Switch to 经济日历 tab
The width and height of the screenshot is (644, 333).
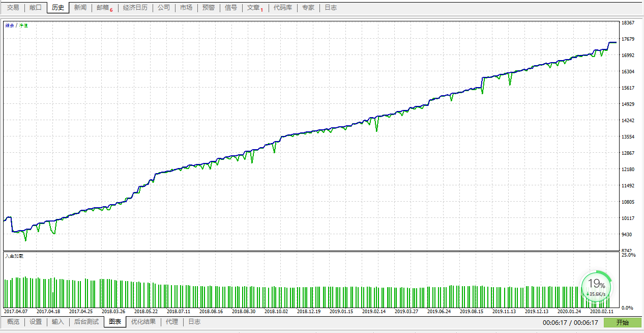coord(135,8)
